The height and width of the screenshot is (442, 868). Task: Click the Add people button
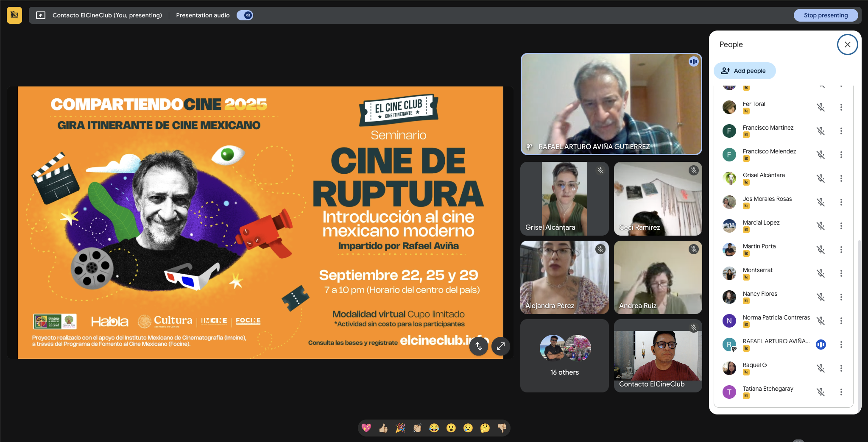[x=745, y=71]
